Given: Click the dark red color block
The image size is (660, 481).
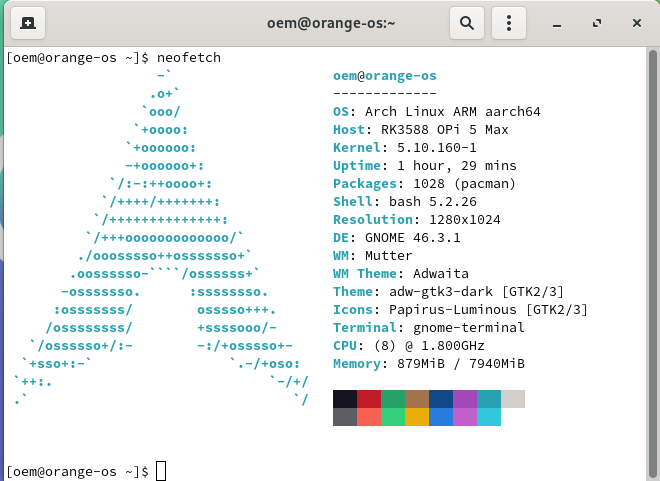Looking at the screenshot, I should [369, 399].
